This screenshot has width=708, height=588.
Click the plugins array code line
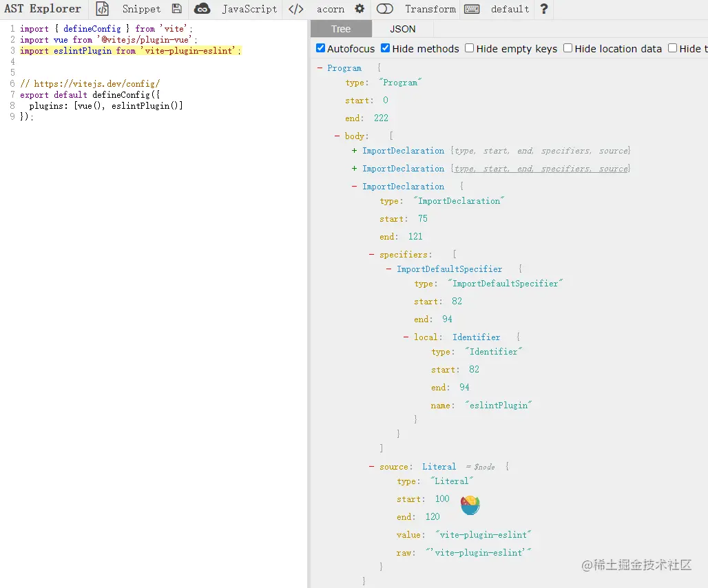pos(106,105)
